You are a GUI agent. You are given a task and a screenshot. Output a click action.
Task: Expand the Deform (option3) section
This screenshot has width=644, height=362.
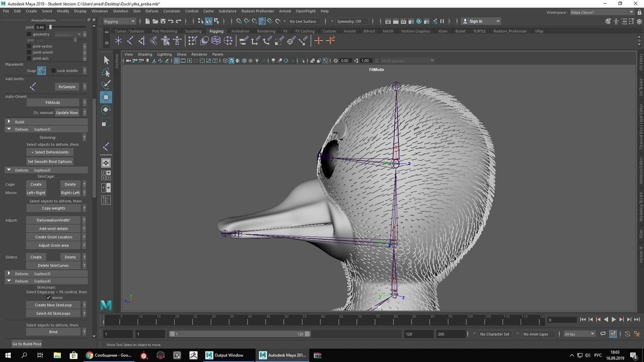(x=9, y=274)
